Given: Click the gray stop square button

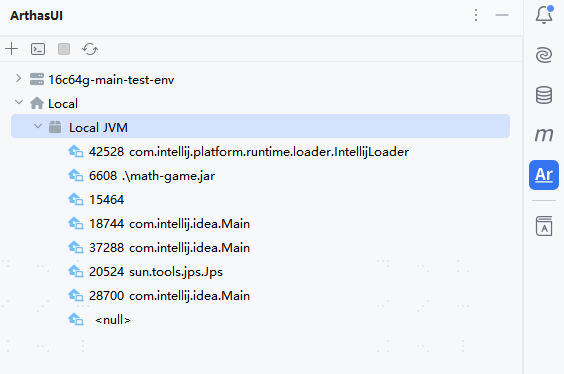Looking at the screenshot, I should pyautogui.click(x=64, y=49).
